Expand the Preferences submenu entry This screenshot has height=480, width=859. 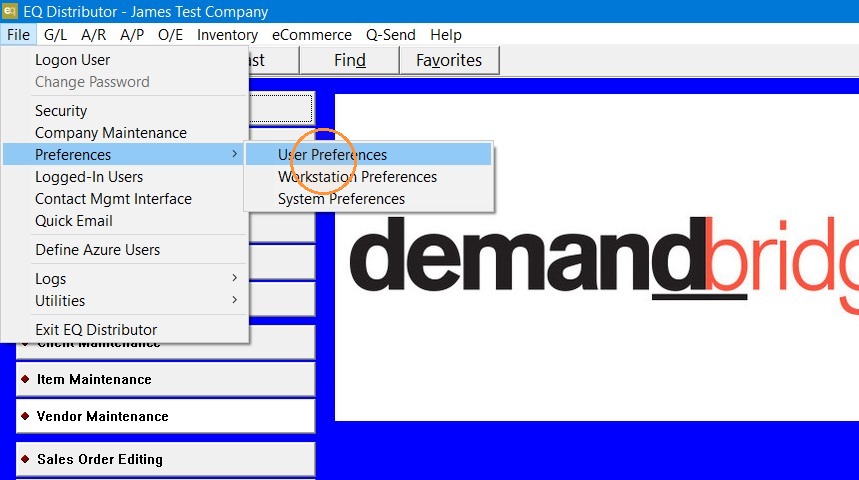(124, 155)
